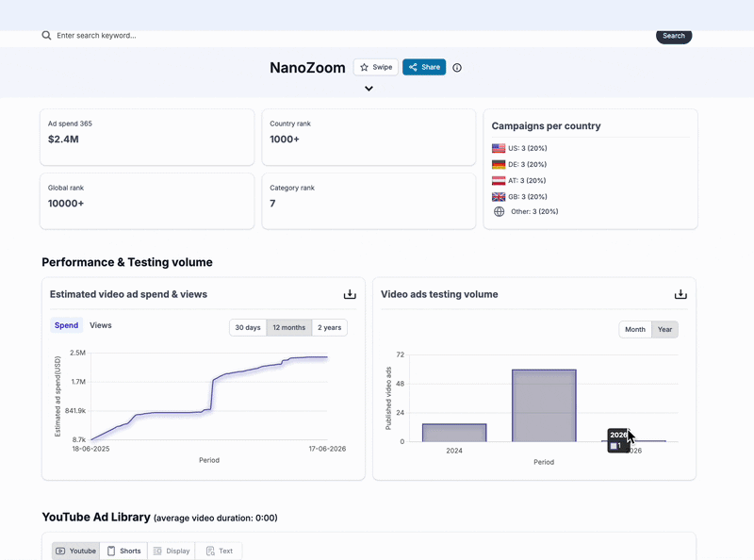Click the Austrian flag icon
Viewport: 754px width, 560px height.
499,180
